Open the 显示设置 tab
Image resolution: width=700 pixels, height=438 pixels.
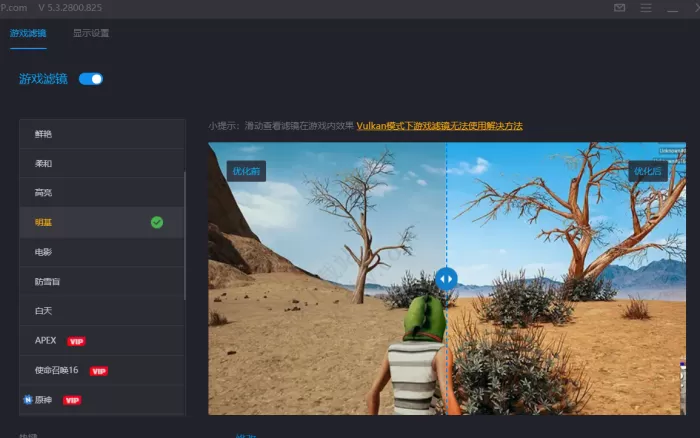tap(91, 33)
